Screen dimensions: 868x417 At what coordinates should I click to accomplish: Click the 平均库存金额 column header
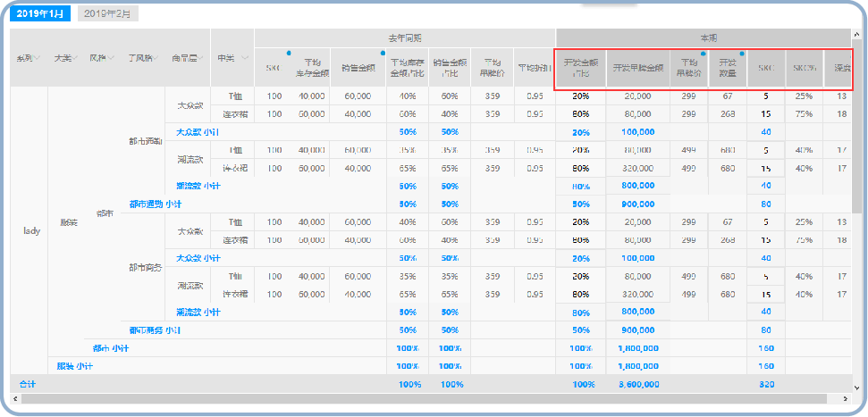coord(310,68)
